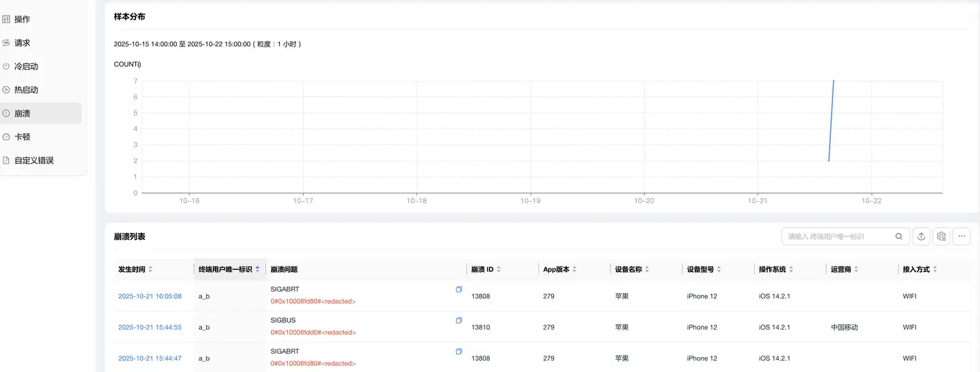Open the more options ellipsis button
The width and height of the screenshot is (980, 372).
pyautogui.click(x=962, y=236)
